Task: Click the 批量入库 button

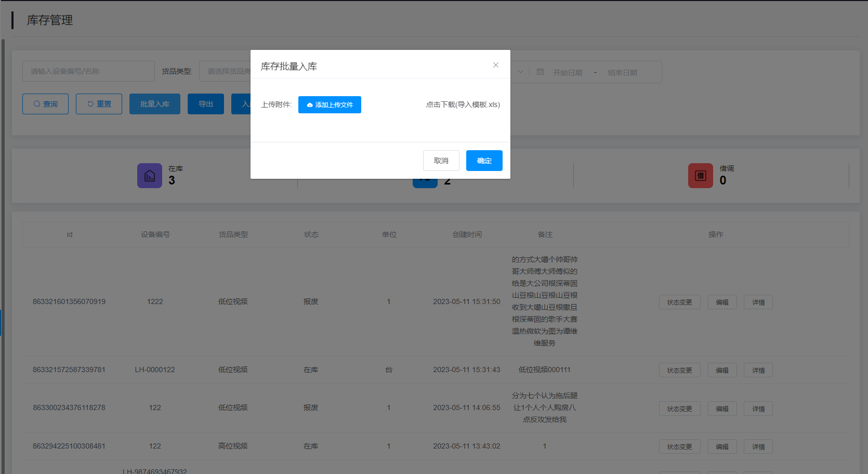Action: point(154,104)
